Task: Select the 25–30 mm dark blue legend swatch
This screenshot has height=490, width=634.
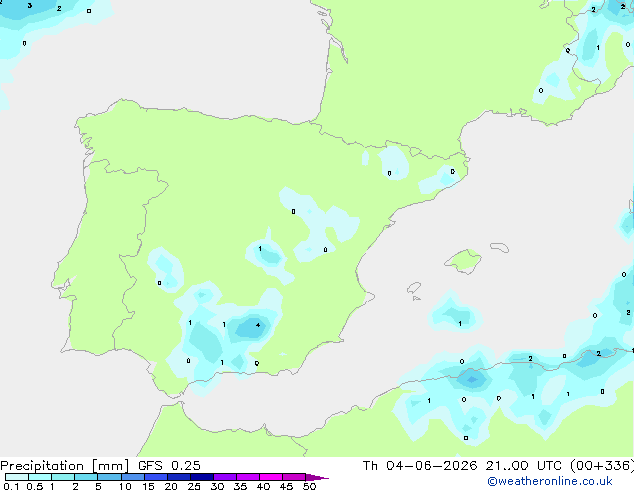Action: tap(202, 477)
